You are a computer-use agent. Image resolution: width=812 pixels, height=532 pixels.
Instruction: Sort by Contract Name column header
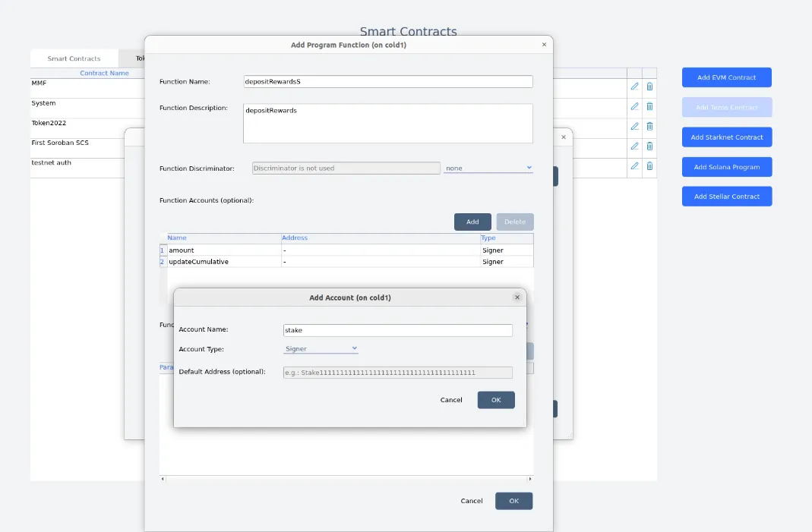click(x=104, y=73)
